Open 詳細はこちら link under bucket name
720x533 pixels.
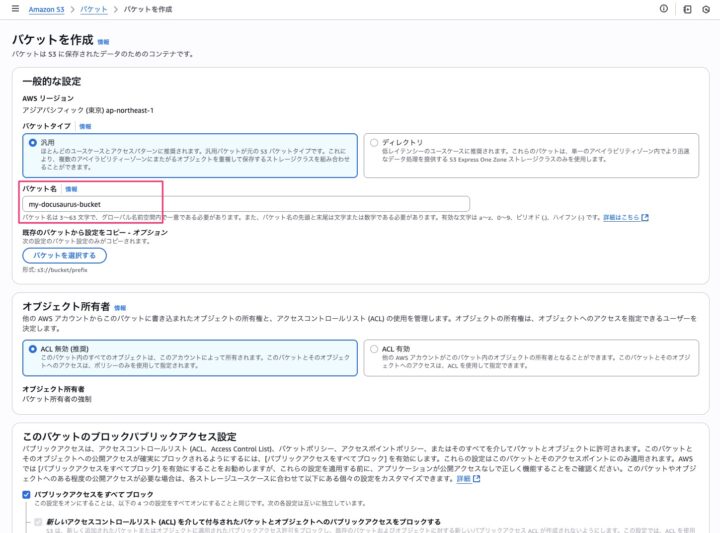click(x=621, y=218)
